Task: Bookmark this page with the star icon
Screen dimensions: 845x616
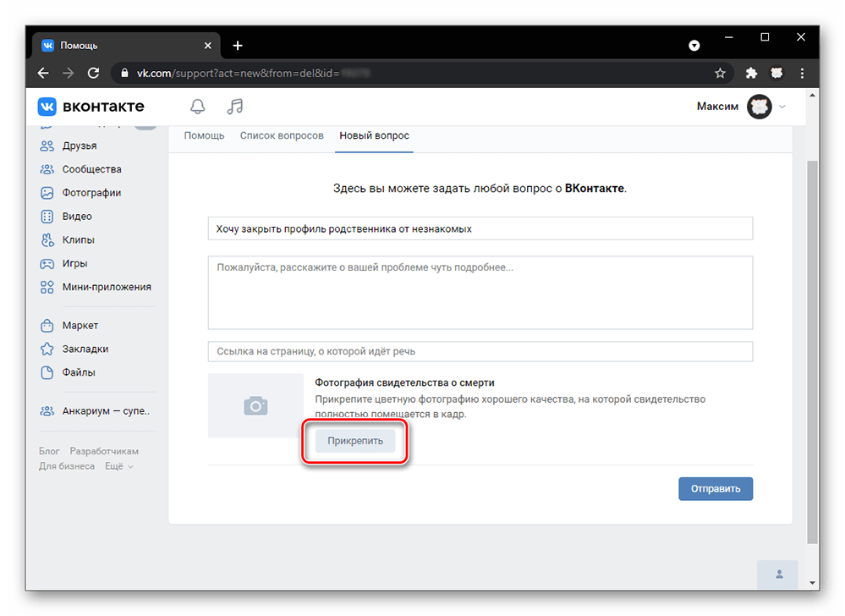Action: pyautogui.click(x=720, y=74)
